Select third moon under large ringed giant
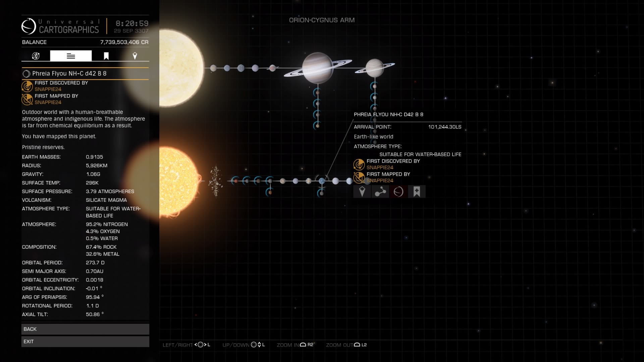This screenshot has width=644, height=362. pos(317,115)
